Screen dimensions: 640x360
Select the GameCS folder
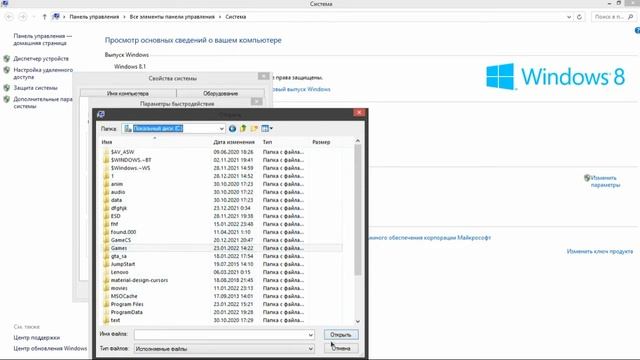(121, 240)
